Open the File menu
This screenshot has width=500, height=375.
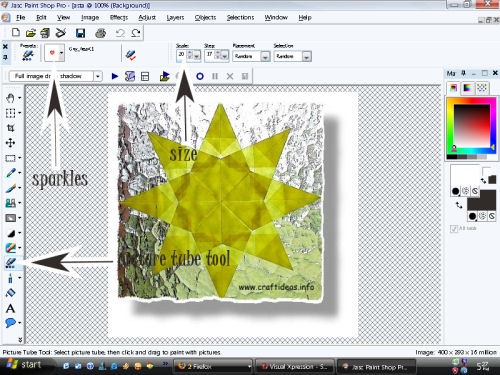21,17
